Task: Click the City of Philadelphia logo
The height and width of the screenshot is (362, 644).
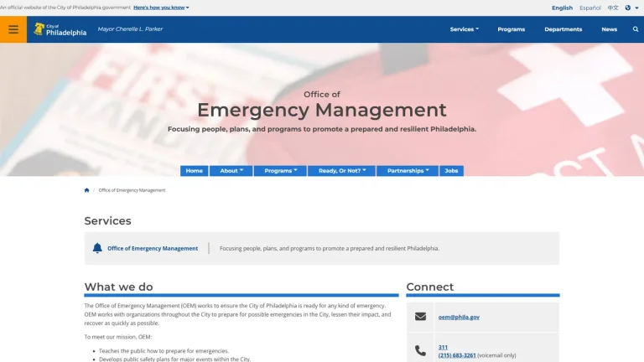Action: pyautogui.click(x=60, y=29)
